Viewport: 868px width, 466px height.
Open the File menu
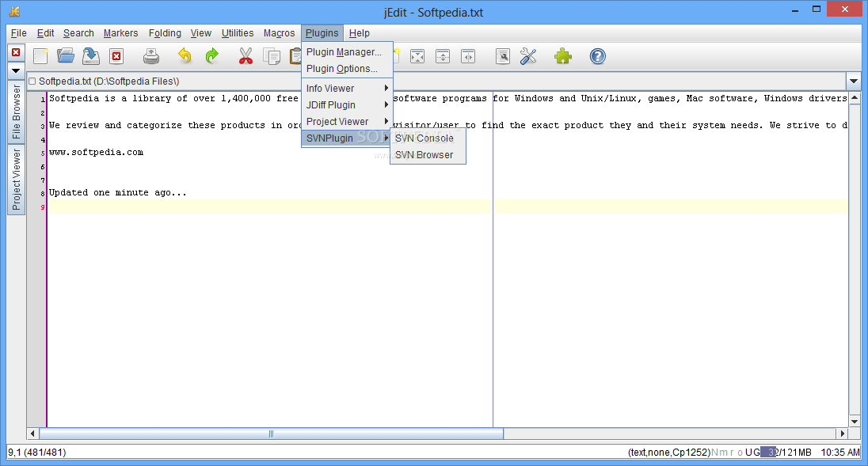19,33
